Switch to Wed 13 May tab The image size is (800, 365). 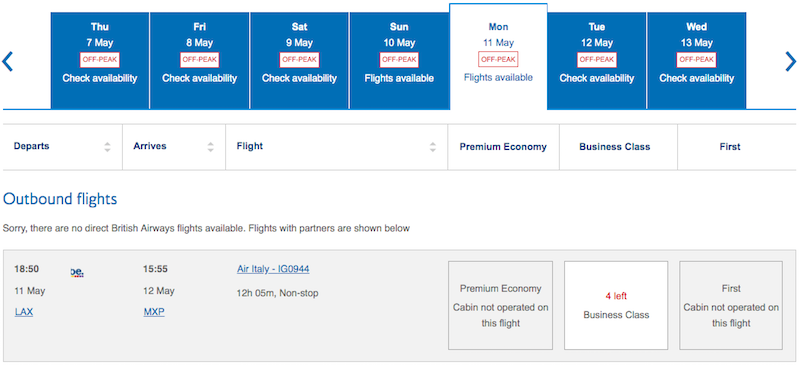[696, 61]
